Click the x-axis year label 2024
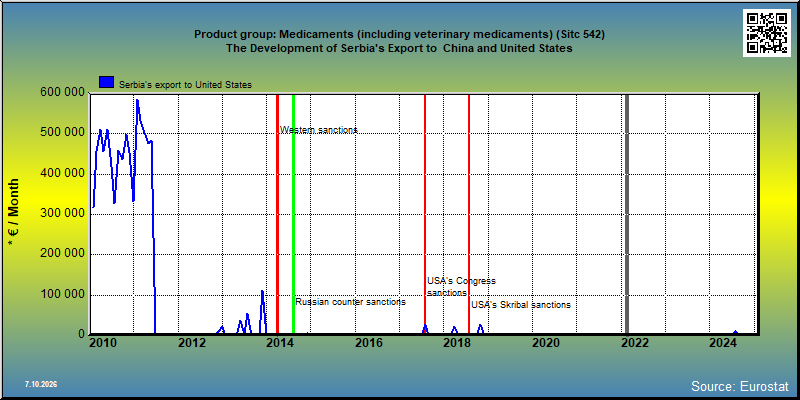Viewport: 800px width, 400px height. point(723,343)
